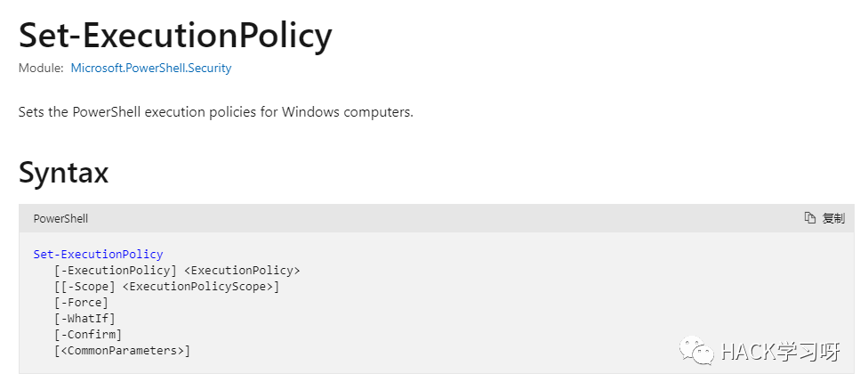868x390 pixels.
Task: Click the [-ExecutionPolicy] parameter line
Action: tap(177, 271)
